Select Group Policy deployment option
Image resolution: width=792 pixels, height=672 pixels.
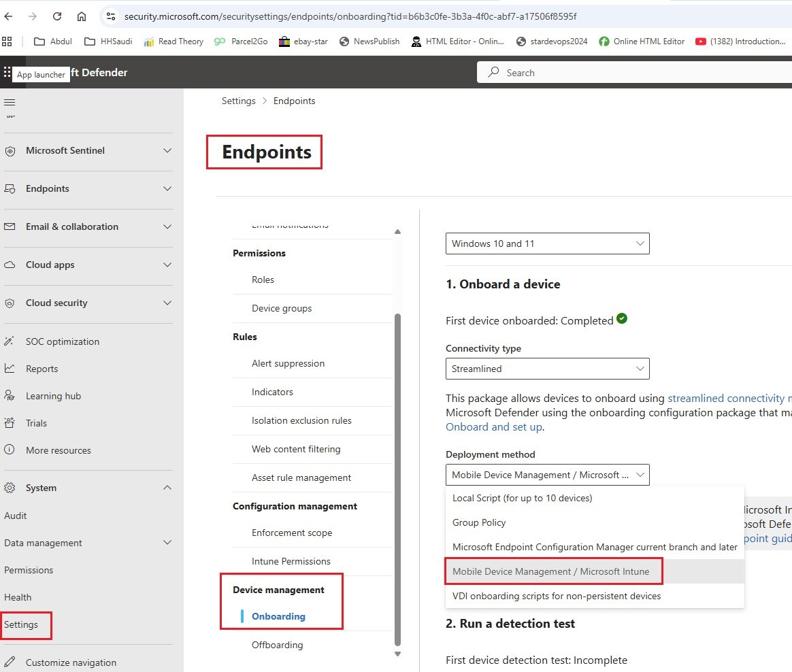[595, 522]
